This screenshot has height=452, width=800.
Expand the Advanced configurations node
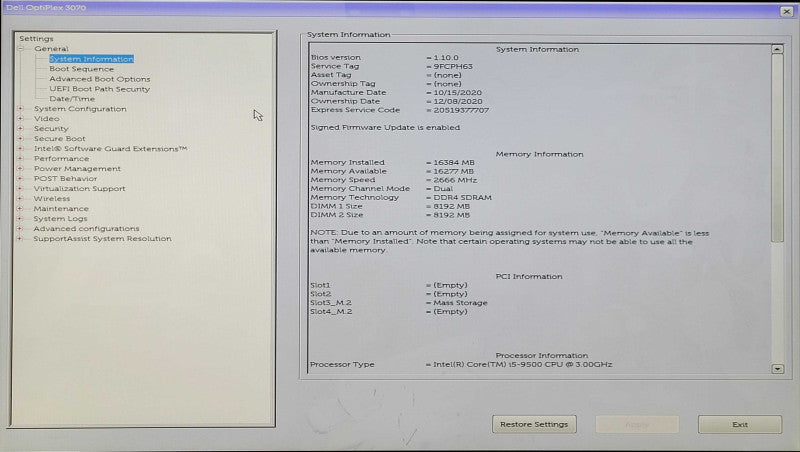click(21, 229)
